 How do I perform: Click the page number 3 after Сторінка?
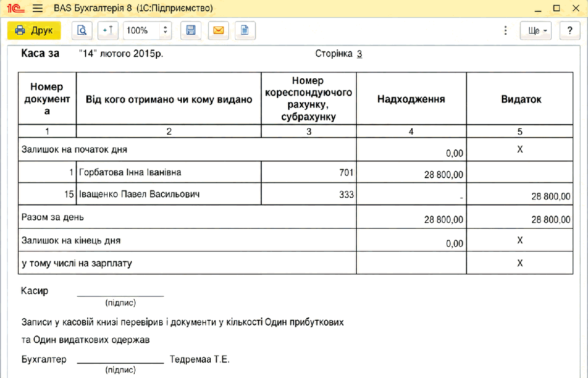(x=359, y=54)
